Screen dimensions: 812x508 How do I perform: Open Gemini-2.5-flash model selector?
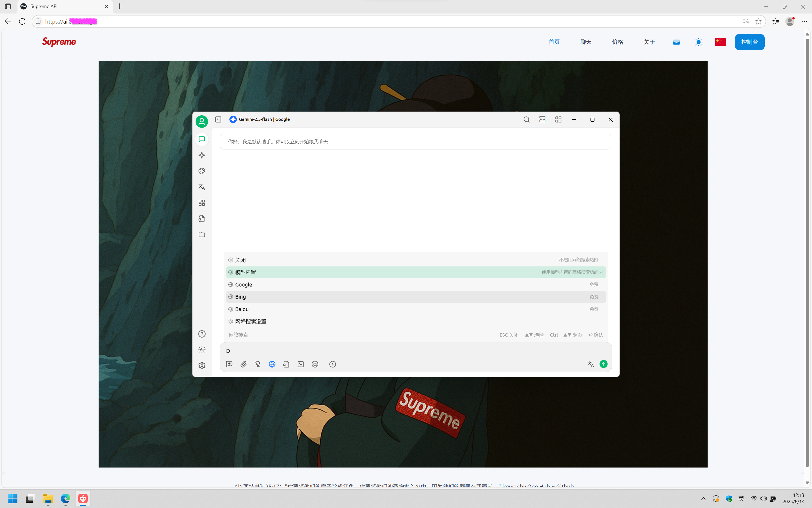259,120
